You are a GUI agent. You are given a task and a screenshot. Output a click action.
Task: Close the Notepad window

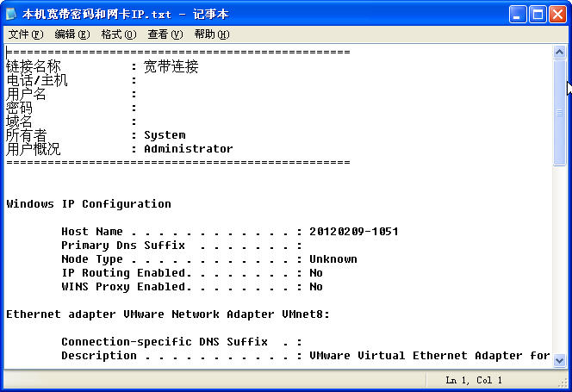click(x=557, y=15)
